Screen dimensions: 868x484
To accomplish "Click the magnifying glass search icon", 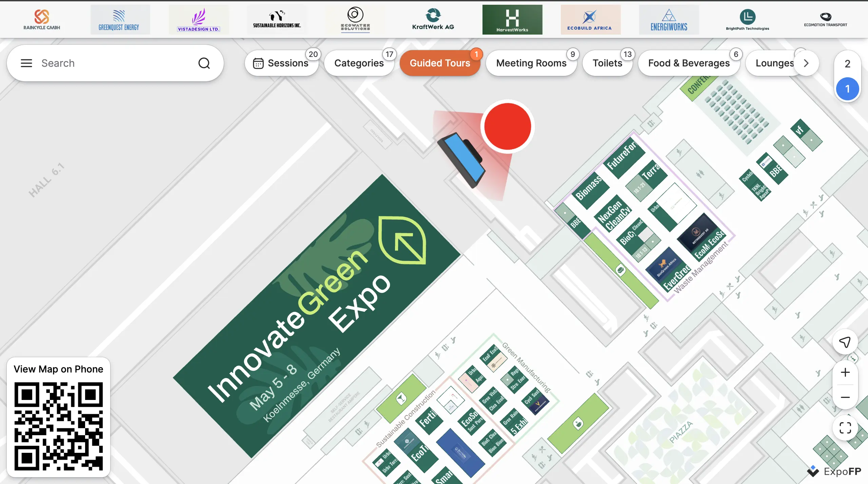I will [204, 63].
